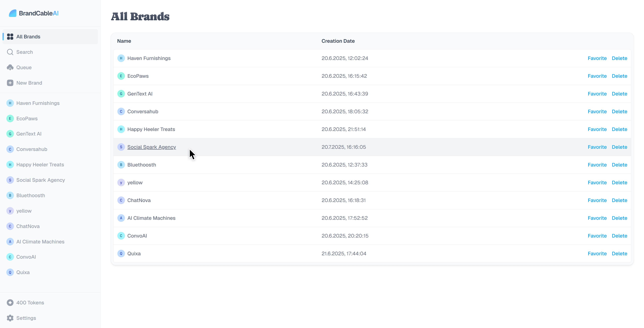Click the A avatar beside AI Climate Machines in sidebar
The image size is (644, 328).
(10, 242)
